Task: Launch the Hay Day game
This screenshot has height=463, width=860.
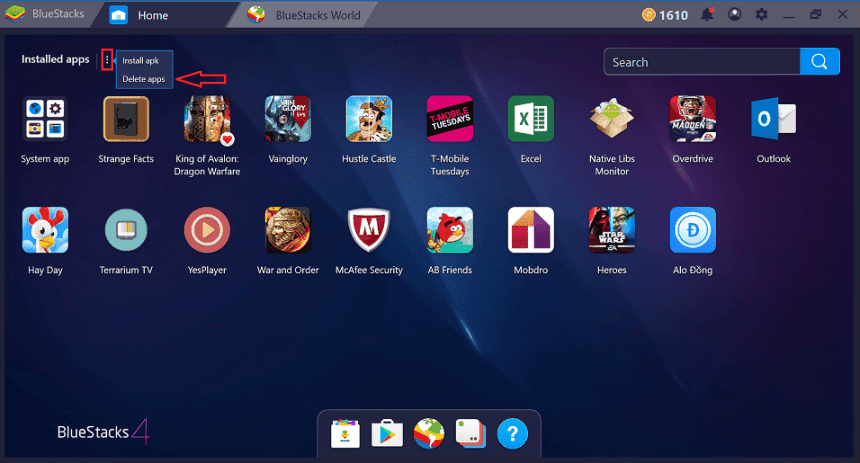Action: [x=45, y=230]
